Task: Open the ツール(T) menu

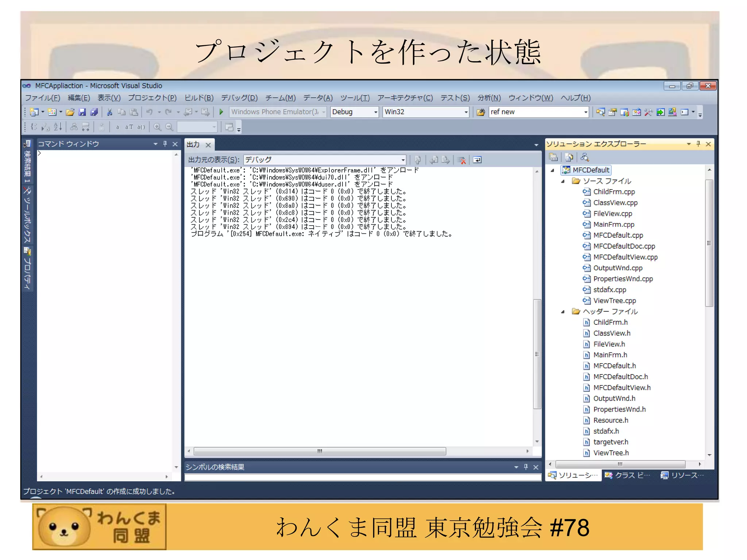Action: click(x=355, y=98)
